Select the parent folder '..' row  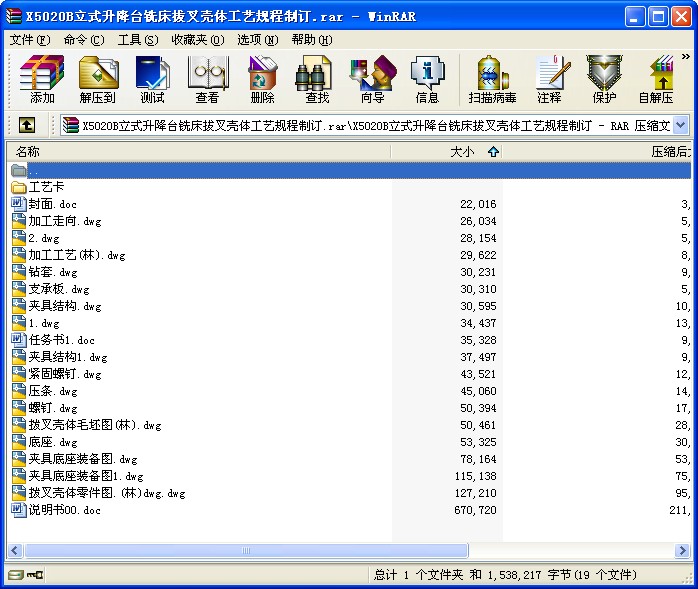tap(349, 171)
